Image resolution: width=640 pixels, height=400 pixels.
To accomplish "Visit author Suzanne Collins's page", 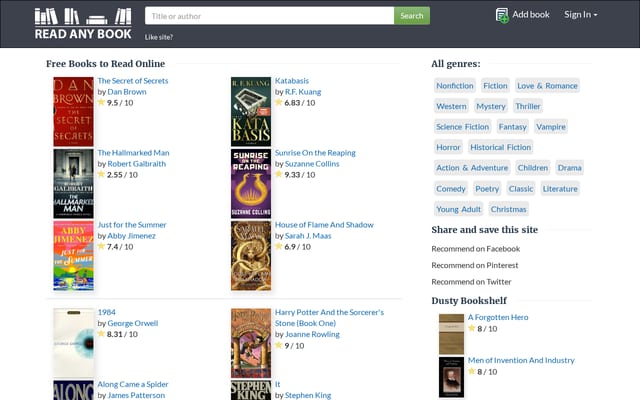I will (312, 164).
